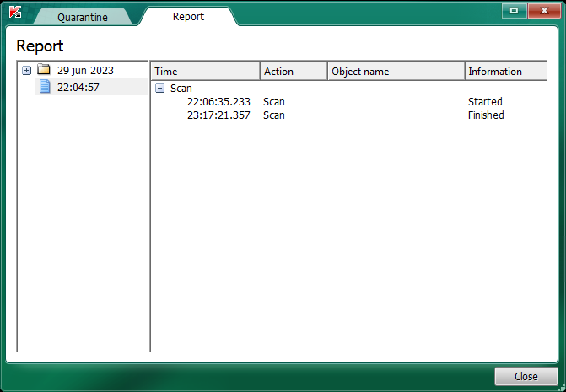Click the Scan group label
The width and height of the screenshot is (566, 392).
(x=181, y=88)
